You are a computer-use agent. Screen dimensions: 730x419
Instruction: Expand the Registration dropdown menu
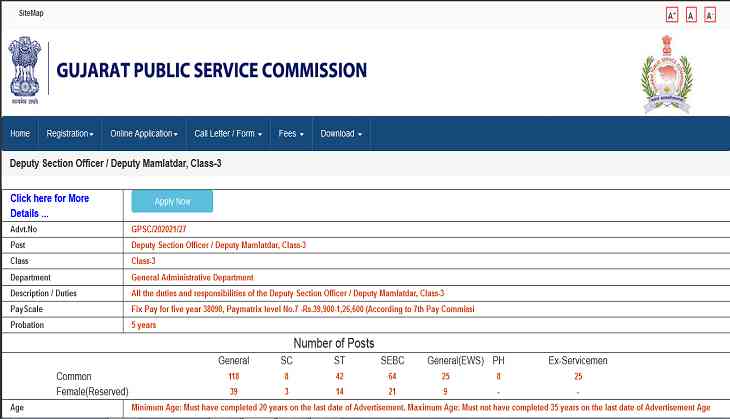(x=70, y=134)
